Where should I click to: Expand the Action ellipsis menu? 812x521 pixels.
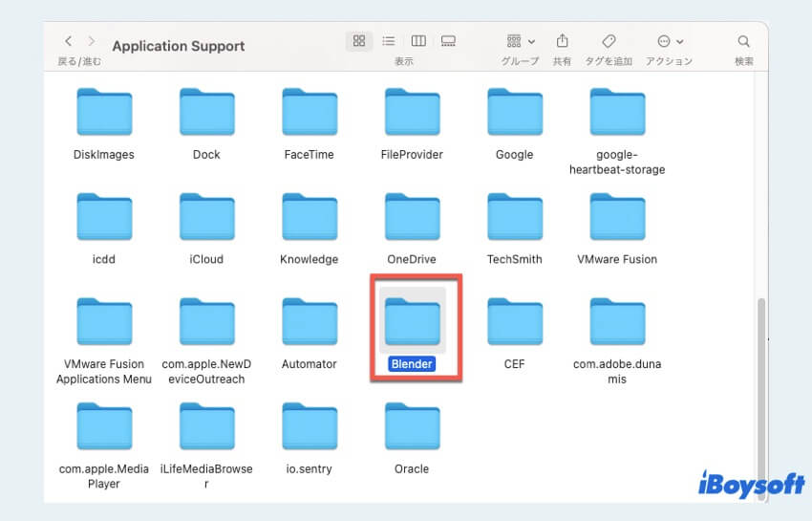pos(670,41)
